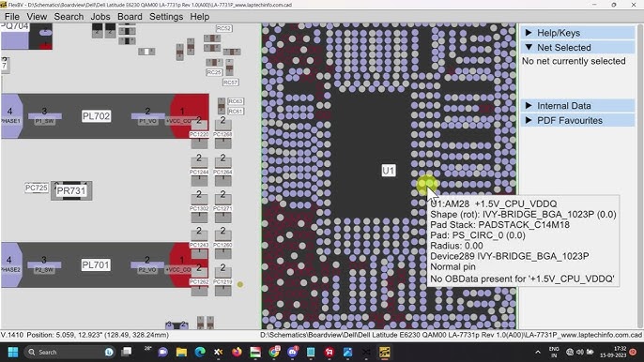Select the PR731 component

(x=71, y=191)
